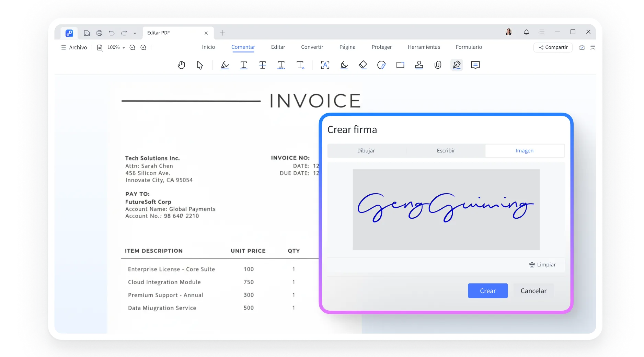Expand the redo options arrow
Viewport: 644px width, 357px height.
point(135,33)
